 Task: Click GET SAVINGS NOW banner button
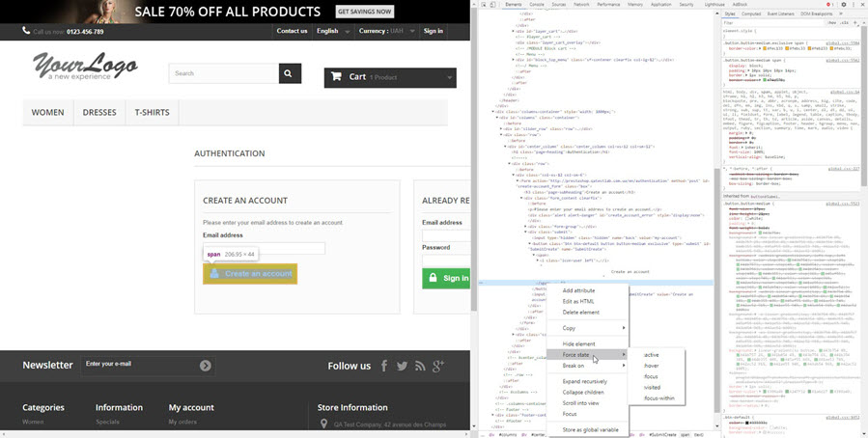(364, 11)
